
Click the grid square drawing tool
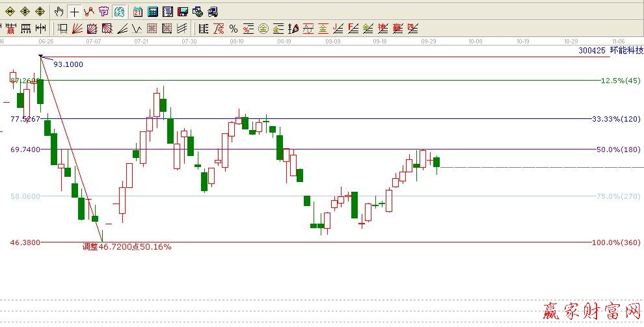tap(152, 28)
